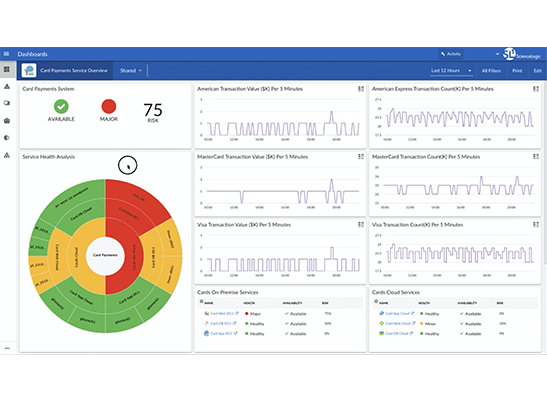Click the Card Payments dashboard thumbnail icon
547x401 pixels.
[x=29, y=70]
